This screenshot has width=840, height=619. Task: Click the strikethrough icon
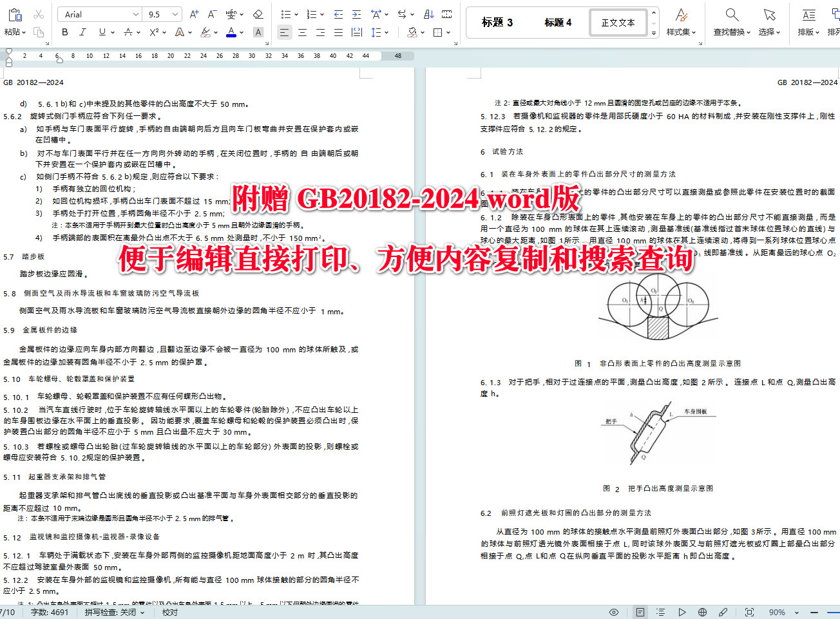click(x=128, y=32)
